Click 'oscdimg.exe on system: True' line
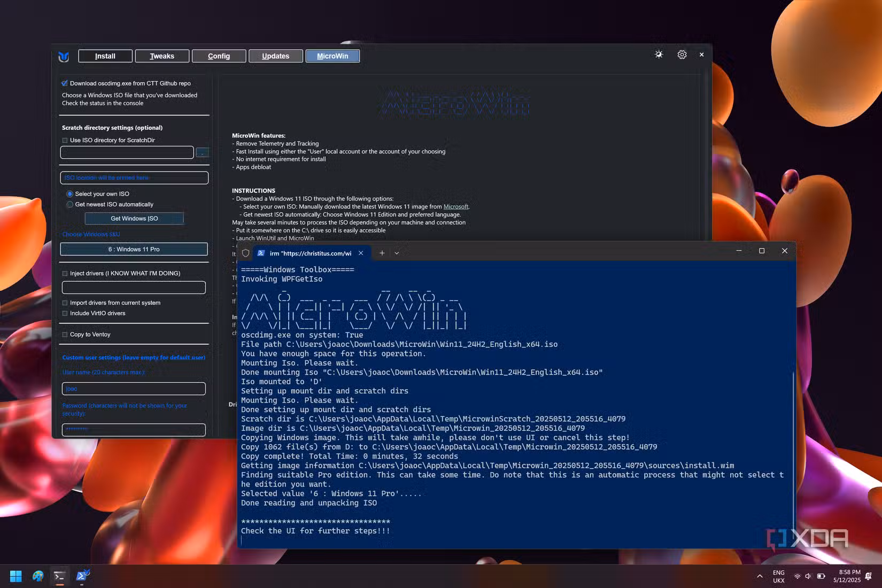The width and height of the screenshot is (882, 588). [302, 335]
